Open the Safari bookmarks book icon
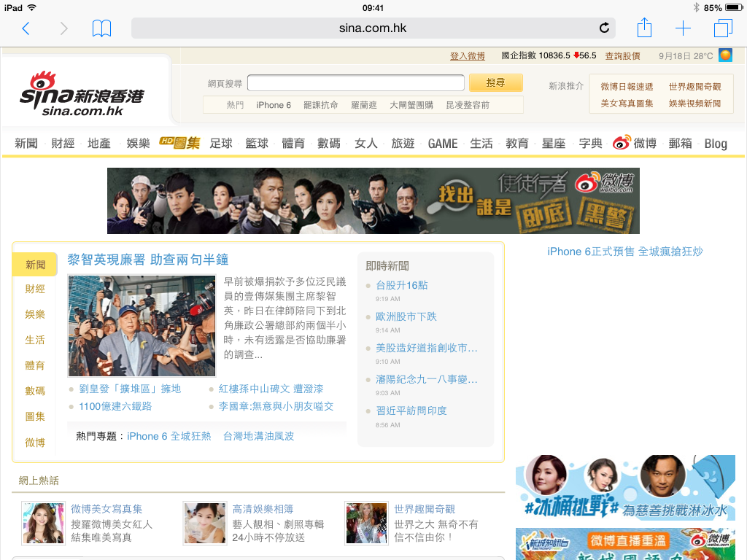 [101, 28]
